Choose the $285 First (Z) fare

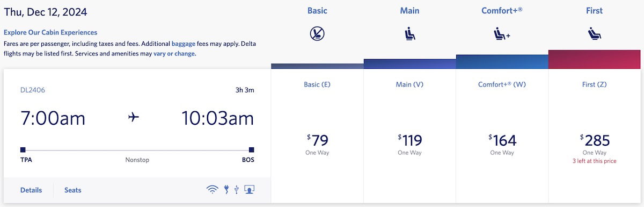coord(594,136)
